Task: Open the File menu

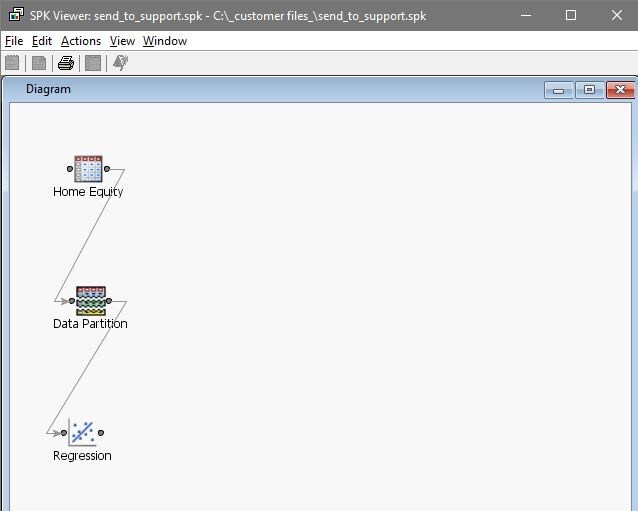Action: [14, 41]
